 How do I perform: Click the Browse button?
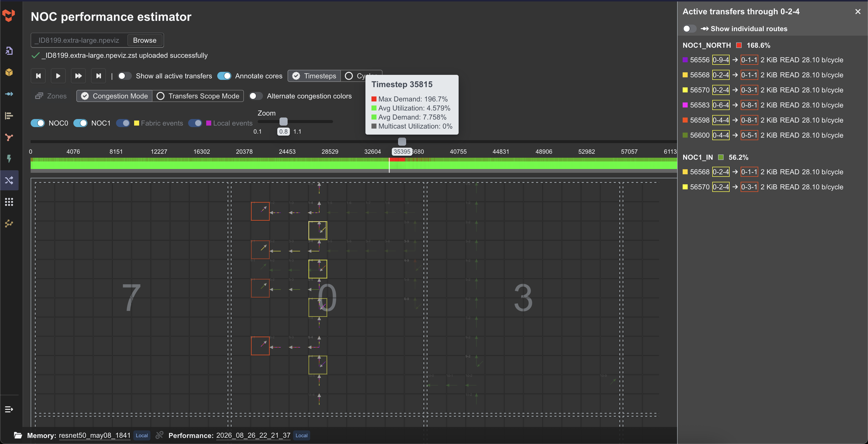145,40
